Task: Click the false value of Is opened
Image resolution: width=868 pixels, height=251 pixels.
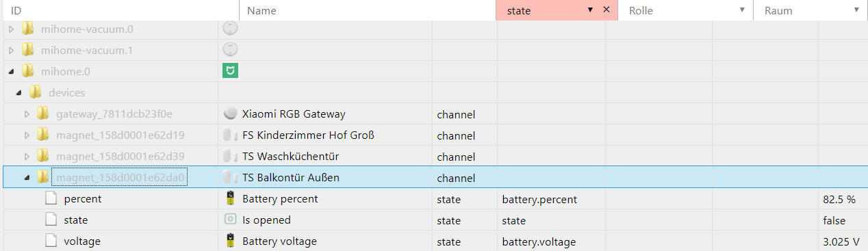Action: (x=834, y=220)
